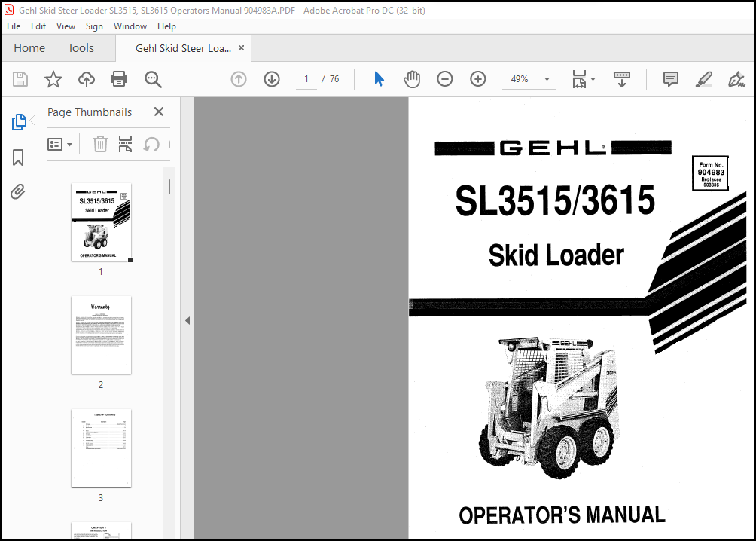Go to previous page arrow
This screenshot has height=541, width=756.
(239, 79)
